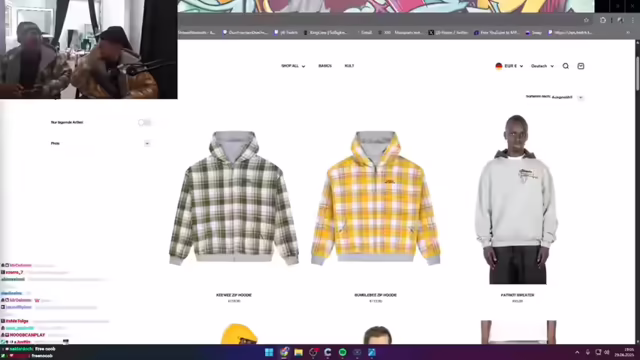Click the Windows Start button
The height and width of the screenshot is (360, 640).
click(x=269, y=352)
